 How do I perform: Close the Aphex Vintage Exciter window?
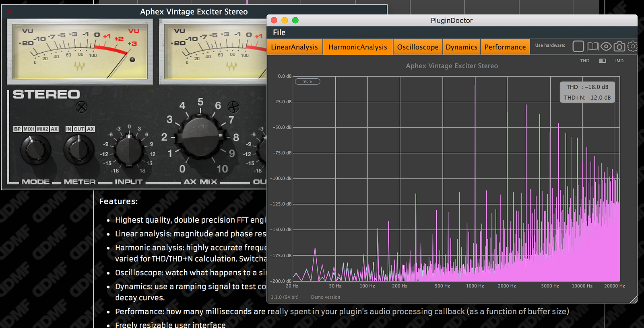[x=9, y=11]
